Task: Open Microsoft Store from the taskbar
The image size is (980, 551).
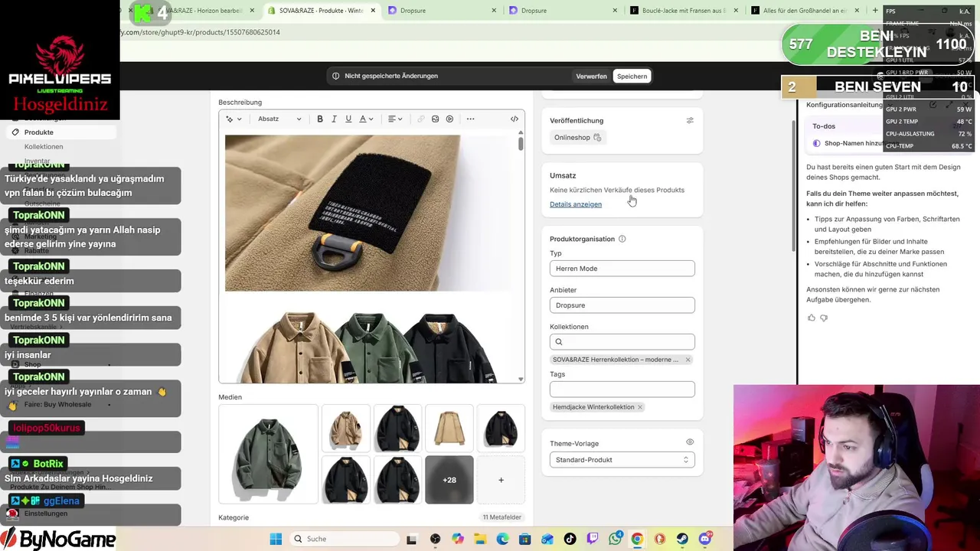Action: point(525,539)
